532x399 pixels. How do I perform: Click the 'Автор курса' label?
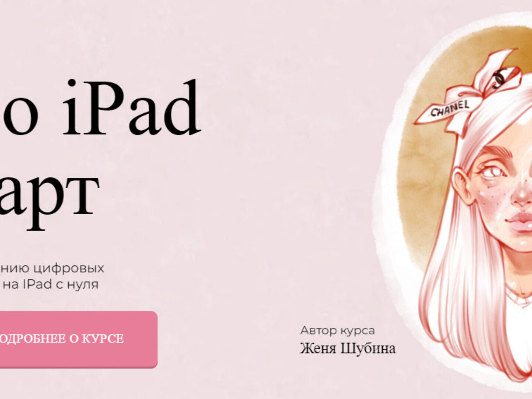point(337,330)
